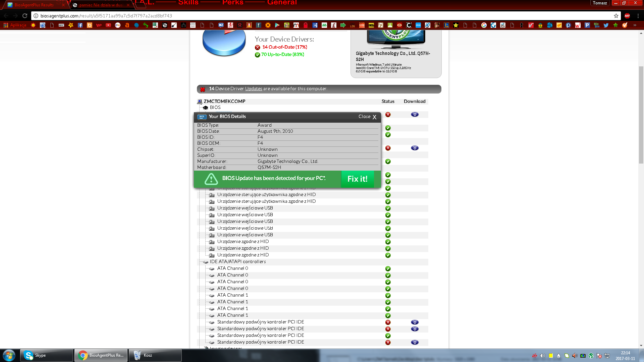Switch to the 'pamiec Nie dziala' tab
The height and width of the screenshot is (362, 644).
click(101, 5)
